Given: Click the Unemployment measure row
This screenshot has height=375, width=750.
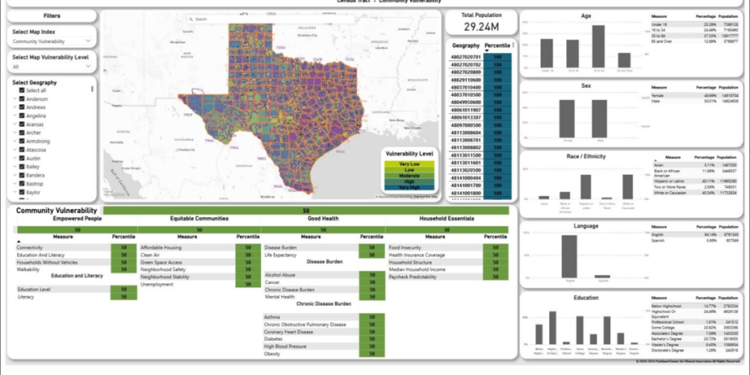Looking at the screenshot, I should [200, 284].
